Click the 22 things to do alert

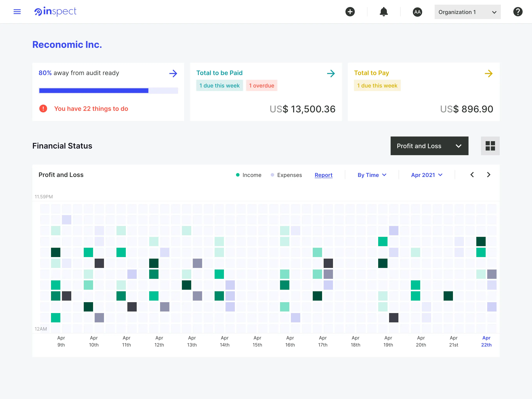pyautogui.click(x=91, y=108)
